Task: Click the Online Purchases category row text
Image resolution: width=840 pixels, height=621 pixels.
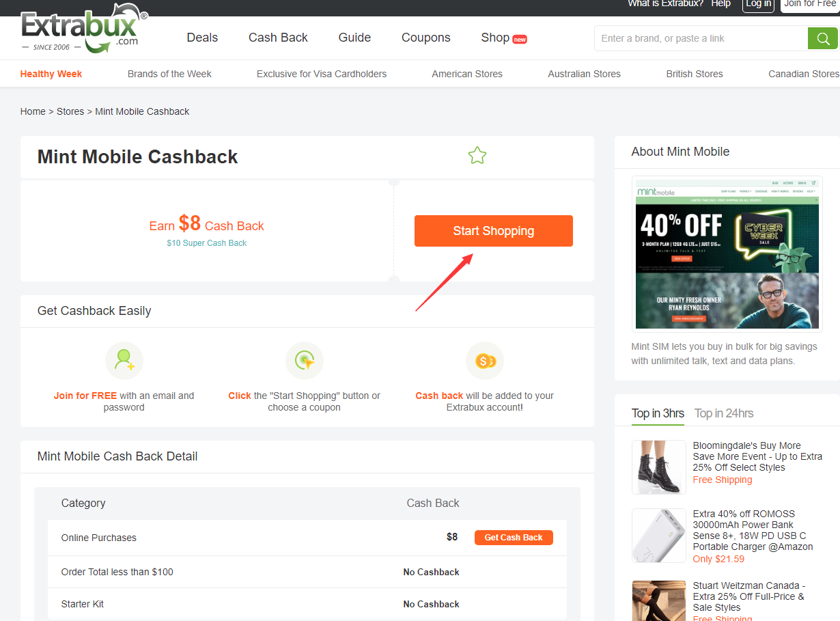Action: coord(99,538)
